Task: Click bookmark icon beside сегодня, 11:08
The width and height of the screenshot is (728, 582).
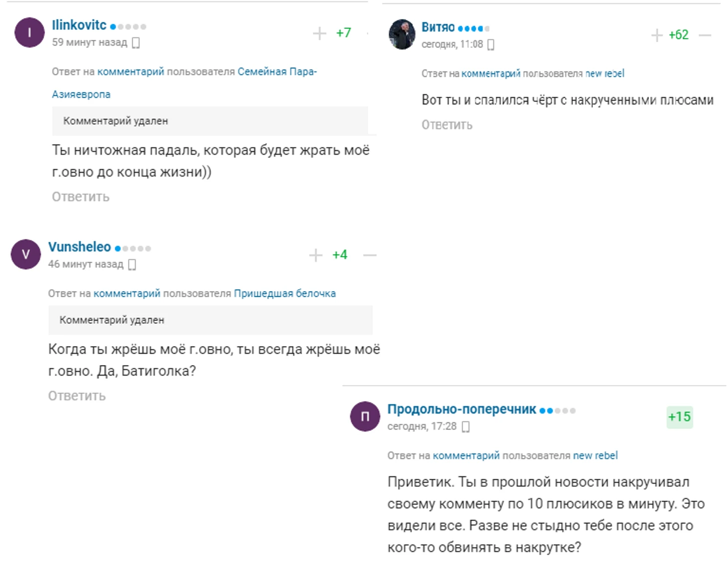Action: [491, 45]
